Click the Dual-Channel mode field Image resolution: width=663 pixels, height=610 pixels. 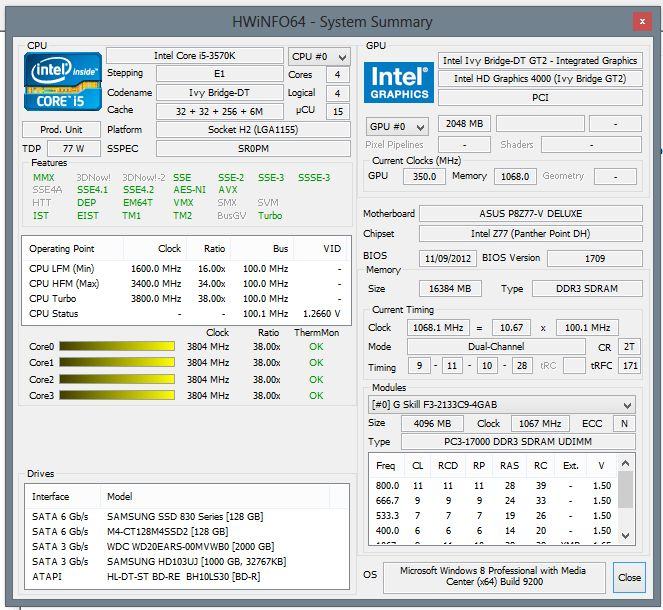coord(496,347)
